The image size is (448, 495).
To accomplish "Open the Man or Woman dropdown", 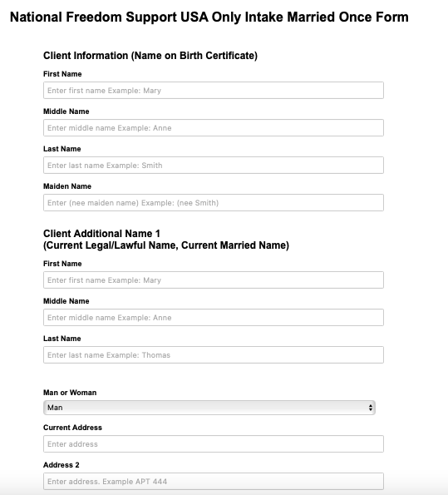I will pyautogui.click(x=209, y=408).
